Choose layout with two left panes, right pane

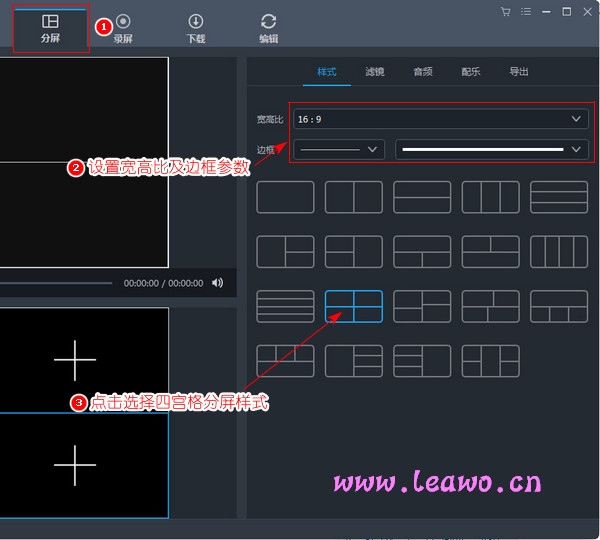point(354,252)
